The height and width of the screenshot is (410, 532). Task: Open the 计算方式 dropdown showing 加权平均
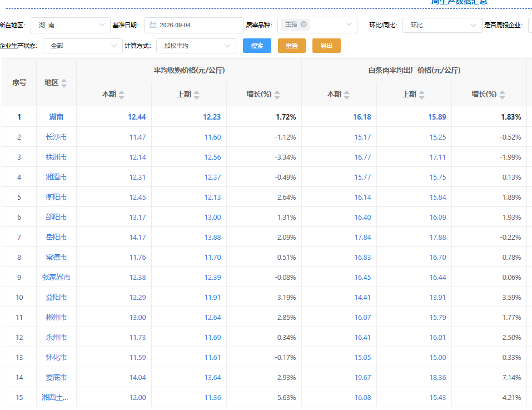tap(196, 46)
